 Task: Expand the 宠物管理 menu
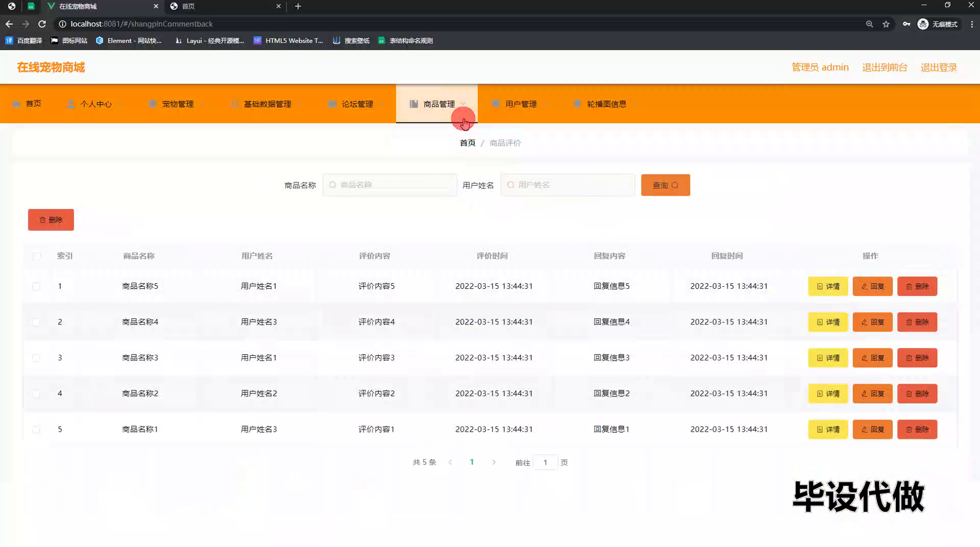click(177, 104)
